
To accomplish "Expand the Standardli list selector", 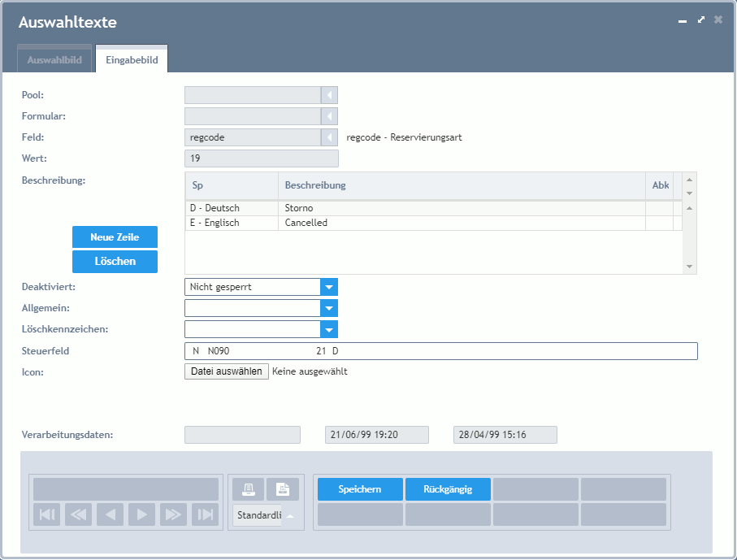I will pos(290,515).
